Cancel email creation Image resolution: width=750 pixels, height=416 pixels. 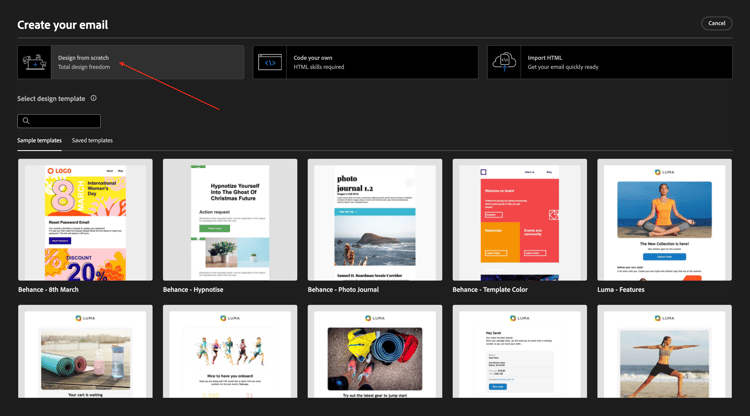pos(717,23)
